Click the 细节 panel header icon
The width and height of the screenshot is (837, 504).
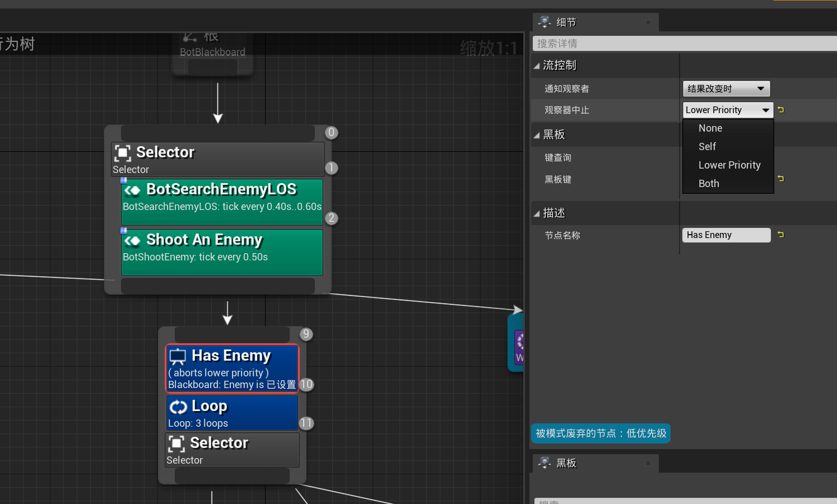pyautogui.click(x=544, y=22)
